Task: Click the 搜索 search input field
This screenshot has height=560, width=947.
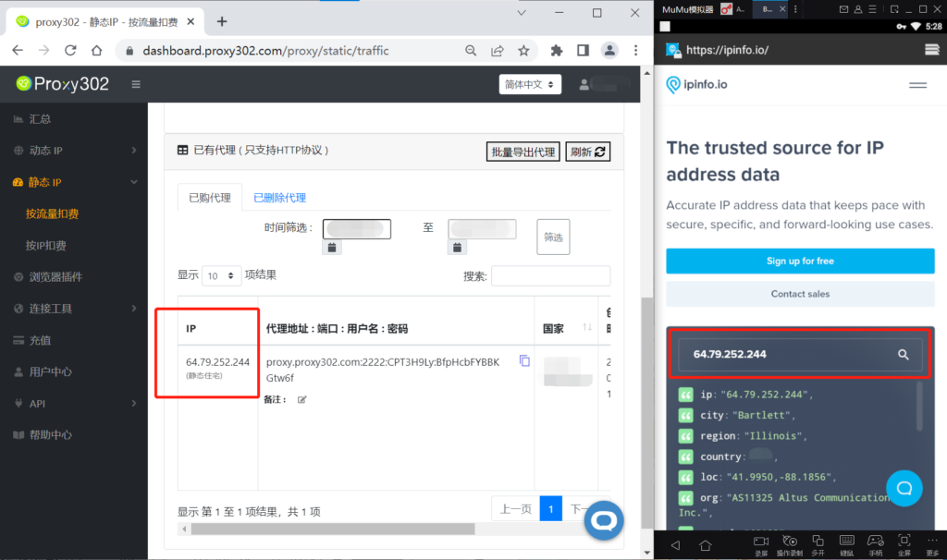Action: [551, 275]
